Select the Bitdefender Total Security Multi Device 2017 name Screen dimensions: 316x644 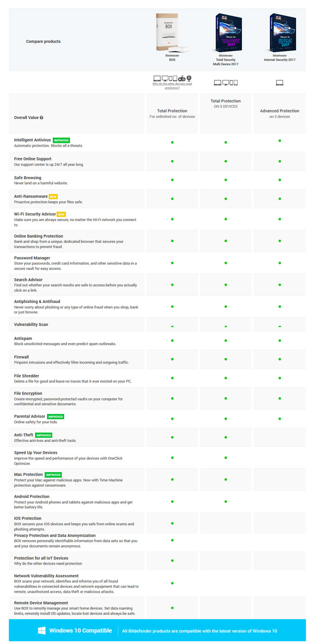226,60
